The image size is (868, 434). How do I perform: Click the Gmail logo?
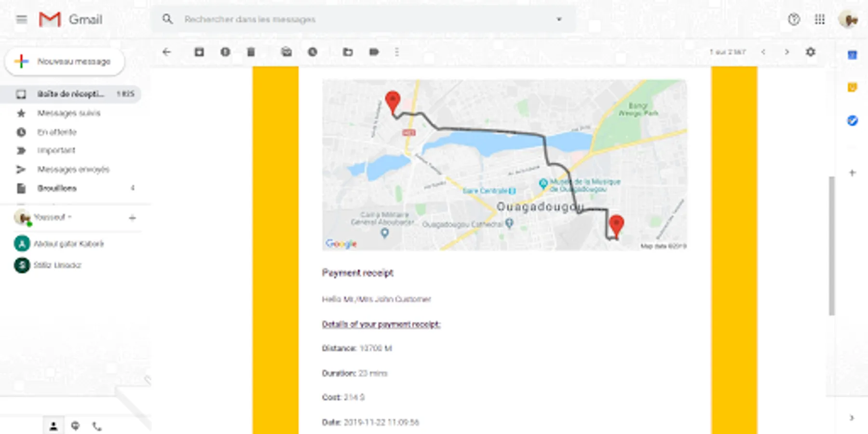click(70, 19)
